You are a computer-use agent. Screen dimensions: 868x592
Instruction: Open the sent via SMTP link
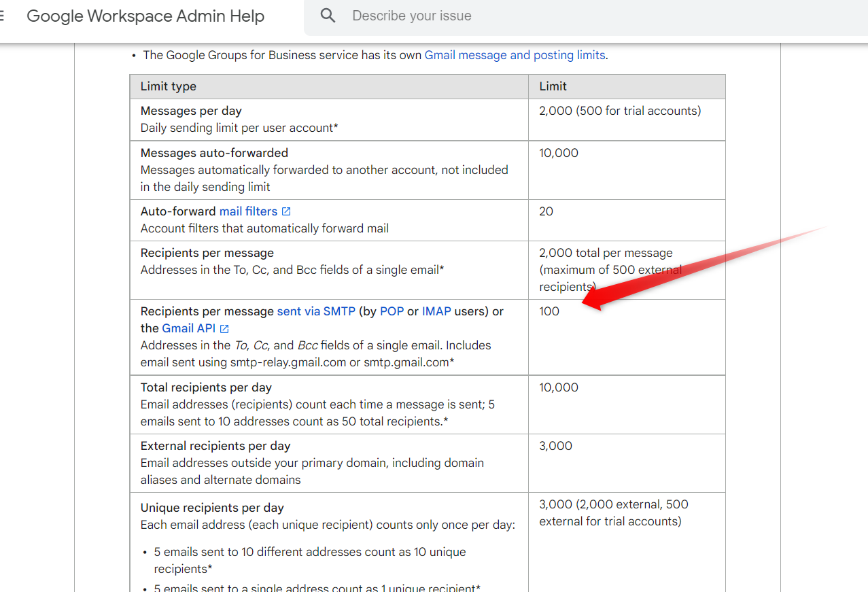[x=316, y=311]
